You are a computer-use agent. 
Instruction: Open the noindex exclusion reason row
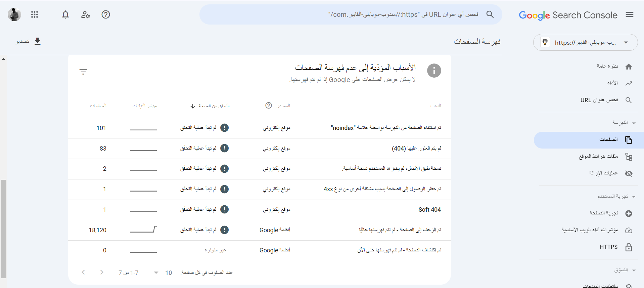260,128
